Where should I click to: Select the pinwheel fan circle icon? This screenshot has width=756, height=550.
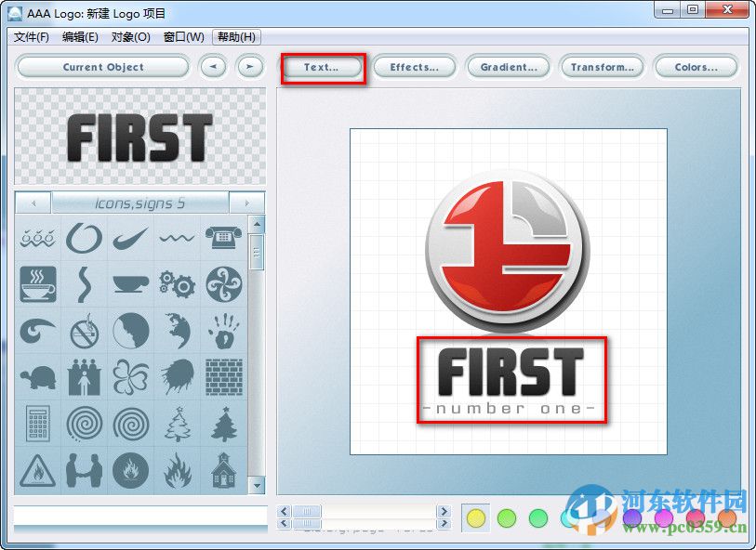[x=224, y=284]
